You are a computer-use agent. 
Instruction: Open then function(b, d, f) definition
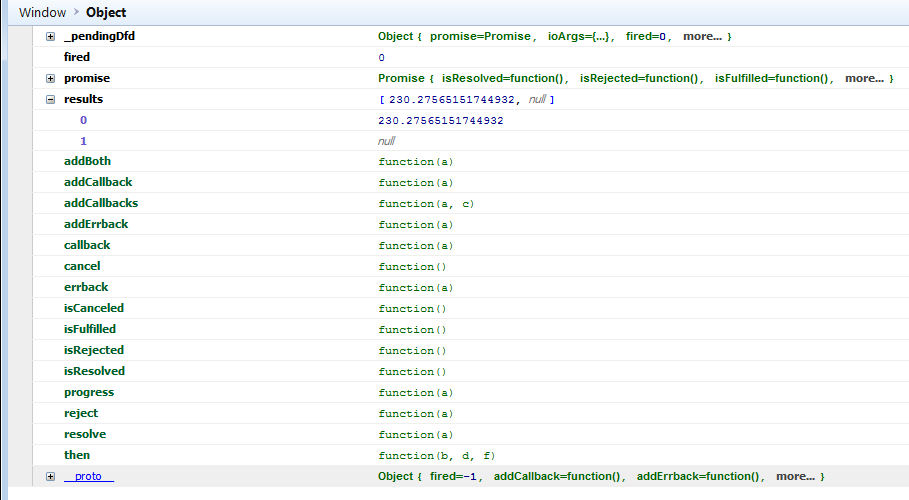(x=437, y=455)
